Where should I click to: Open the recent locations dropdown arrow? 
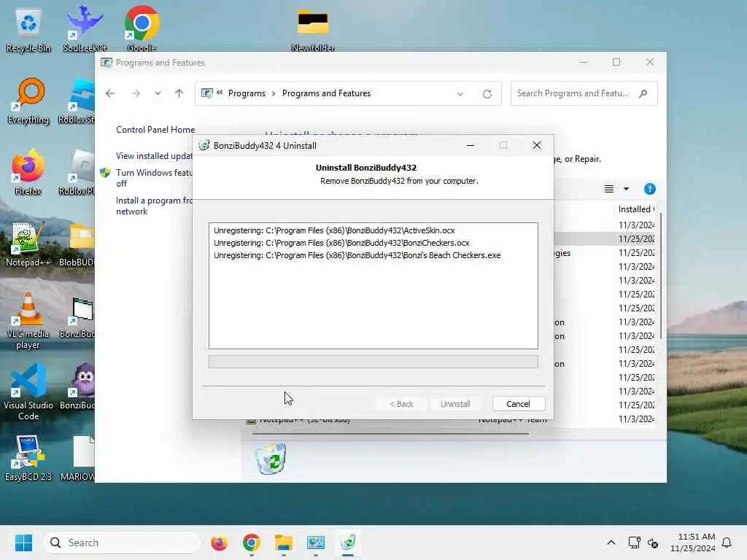pyautogui.click(x=158, y=93)
